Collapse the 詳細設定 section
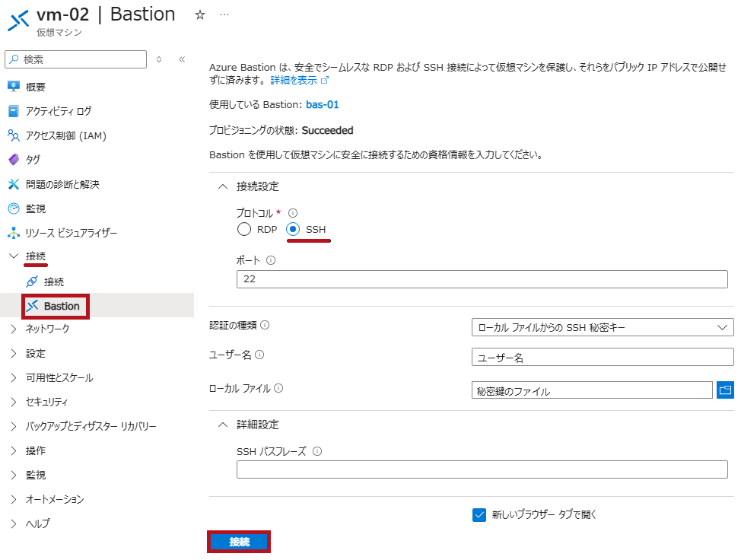741x560 pixels. (223, 425)
